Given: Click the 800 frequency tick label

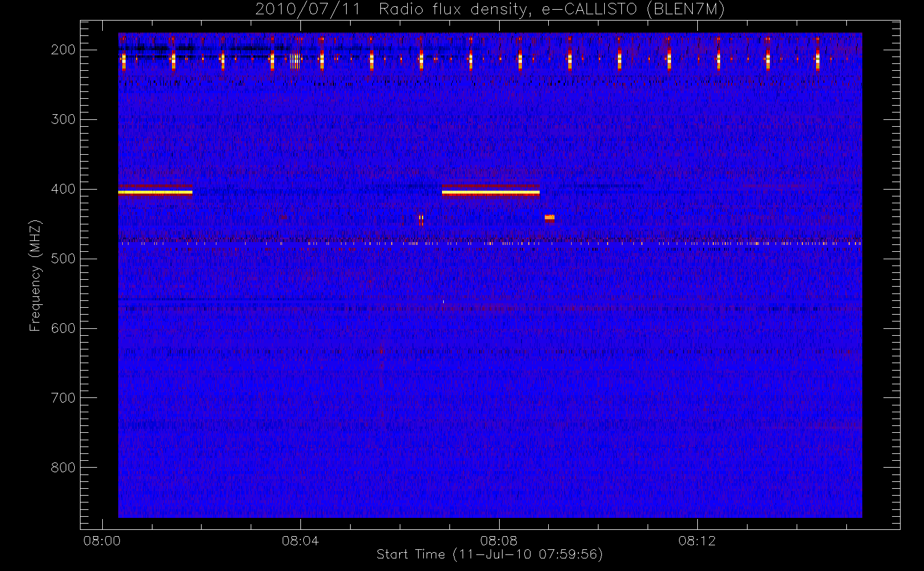Looking at the screenshot, I should point(63,468).
